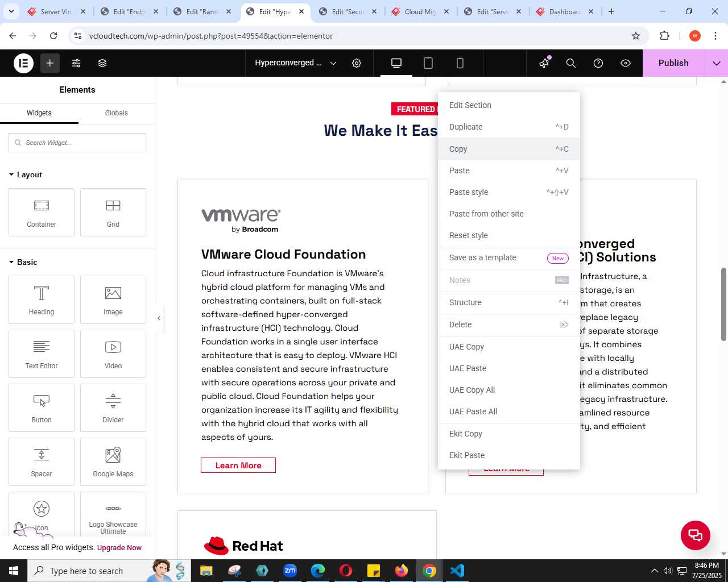This screenshot has height=582, width=728.
Task: Select the Divider widget
Action: click(x=113, y=408)
